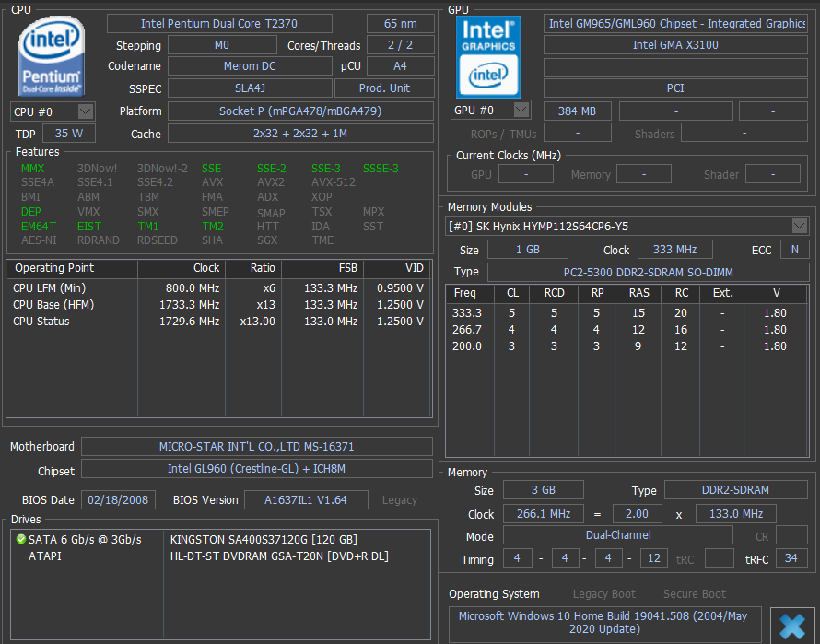Click the Microsoft Windows 10 Home Build field
820x644 pixels.
click(x=605, y=623)
